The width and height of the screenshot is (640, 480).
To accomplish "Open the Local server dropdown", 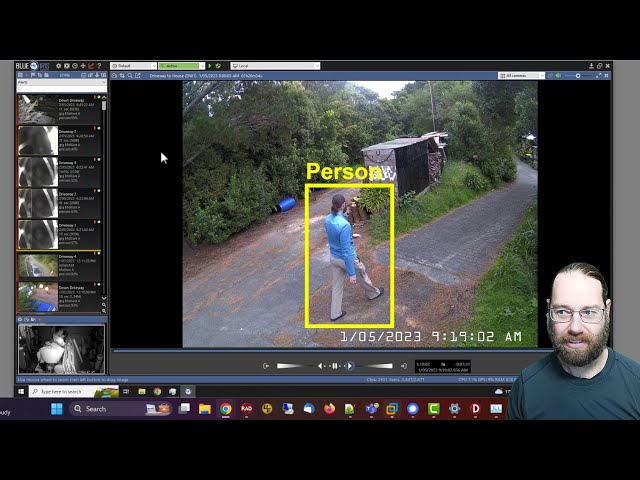I will (275, 66).
